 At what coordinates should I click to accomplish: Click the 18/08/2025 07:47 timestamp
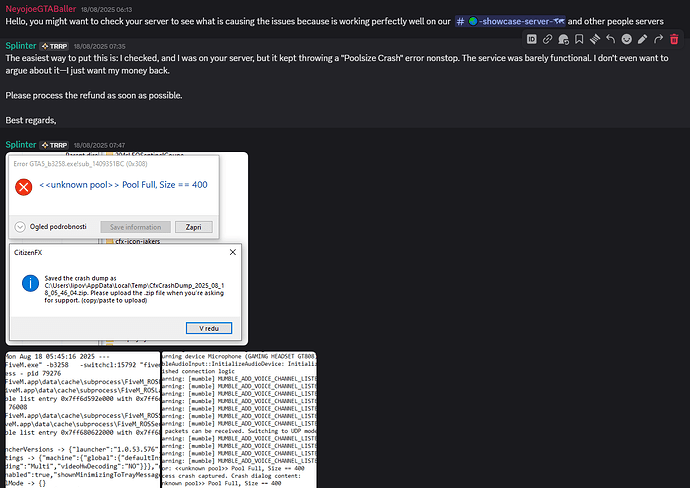[x=99, y=145]
